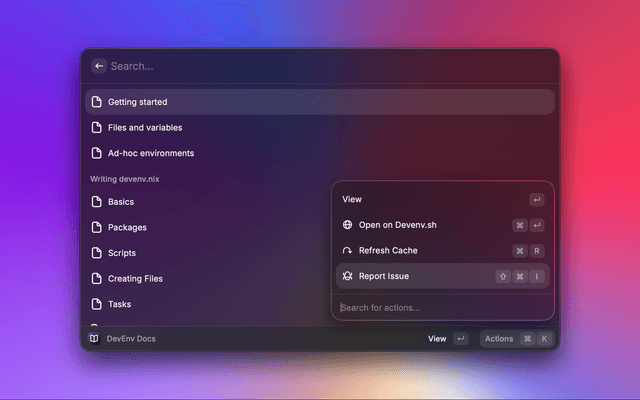Open the Ad-hoc environments doc
This screenshot has width=640, height=400.
point(150,154)
